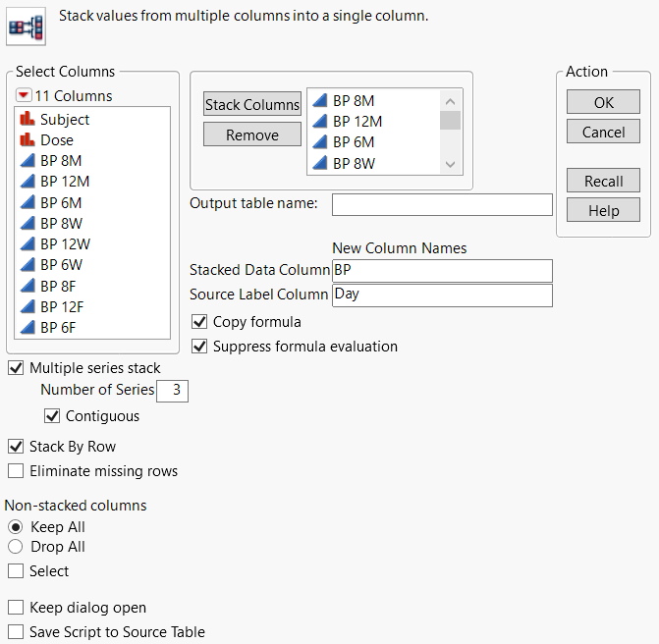Viewport: 659px width, 644px height.
Task: Click the blue icon of BP 12M in stack list
Action: (x=319, y=122)
